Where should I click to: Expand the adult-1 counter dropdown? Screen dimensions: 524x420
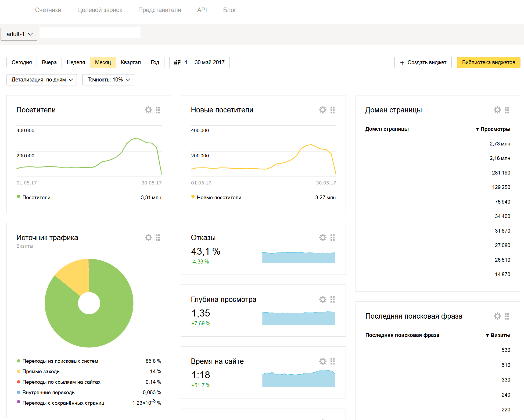pos(19,34)
